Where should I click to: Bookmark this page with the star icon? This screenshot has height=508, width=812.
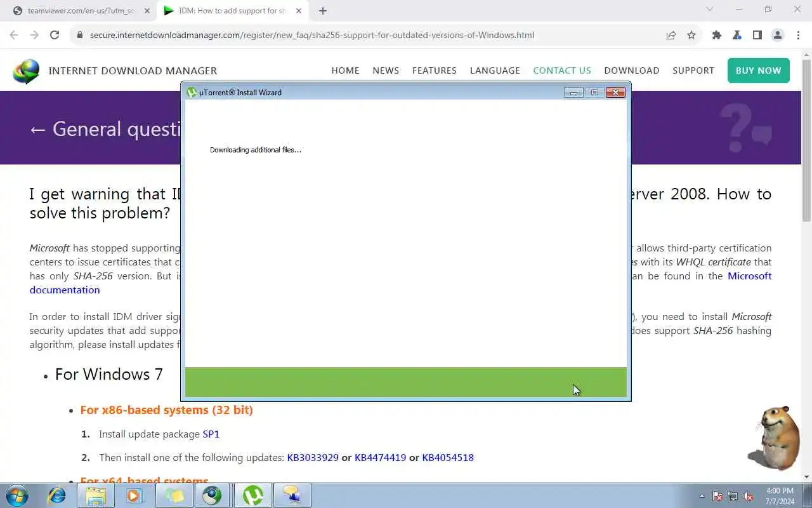pyautogui.click(x=691, y=35)
